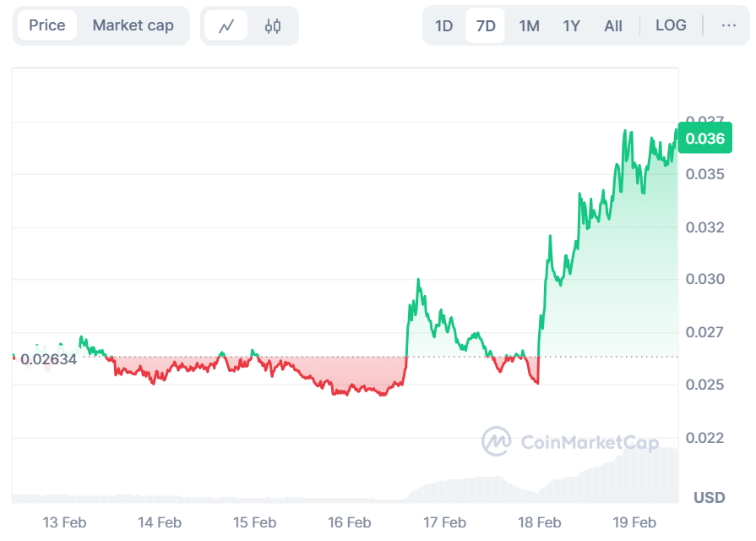Click the 13 Feb date marker
Screen dimensions: 756x541
pyautogui.click(x=64, y=522)
